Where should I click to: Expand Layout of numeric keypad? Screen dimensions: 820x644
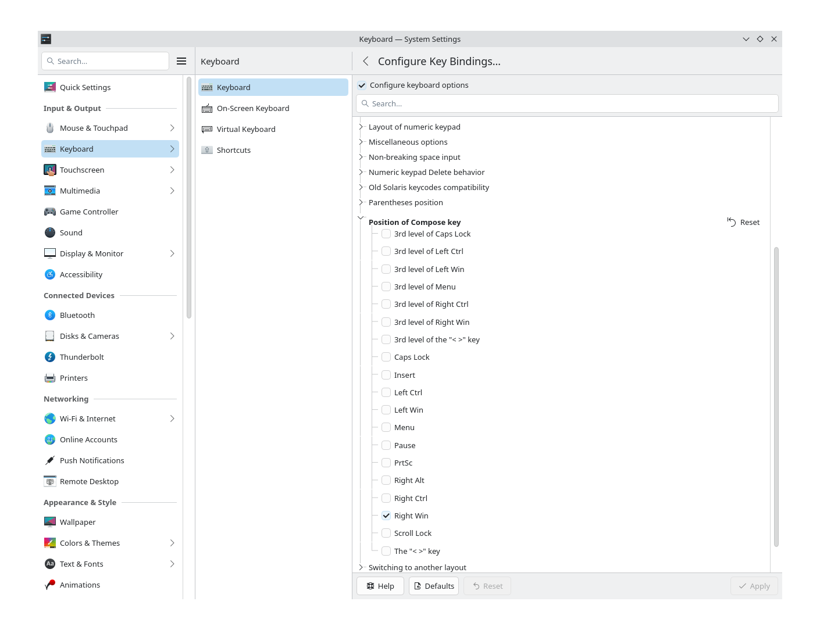click(x=361, y=127)
